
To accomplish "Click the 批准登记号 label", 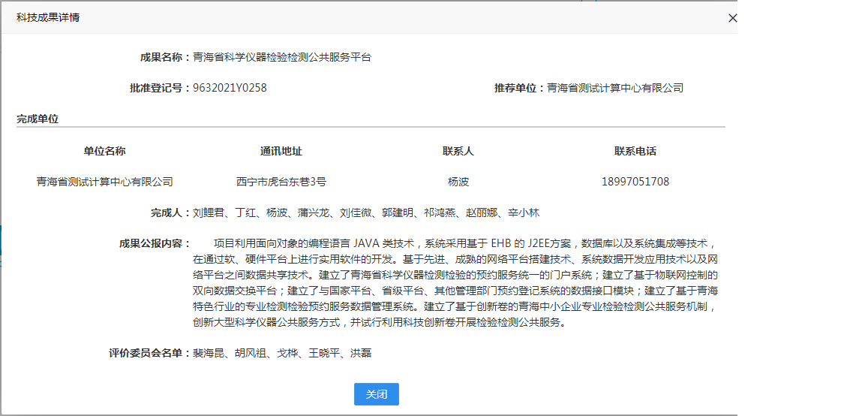I will (x=159, y=88).
